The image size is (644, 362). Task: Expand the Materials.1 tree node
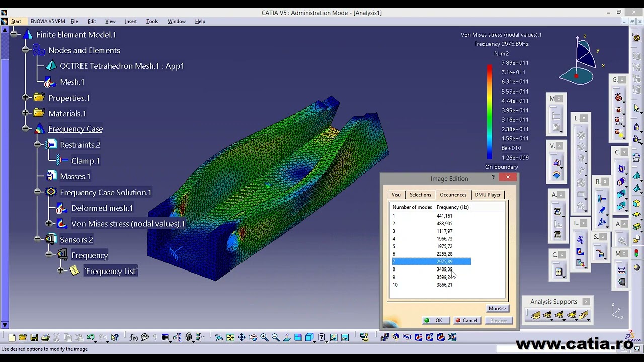coord(26,113)
